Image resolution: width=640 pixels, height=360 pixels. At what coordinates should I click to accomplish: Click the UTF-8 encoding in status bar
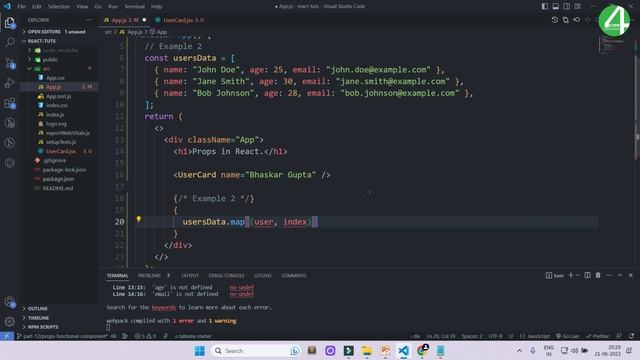(496, 336)
